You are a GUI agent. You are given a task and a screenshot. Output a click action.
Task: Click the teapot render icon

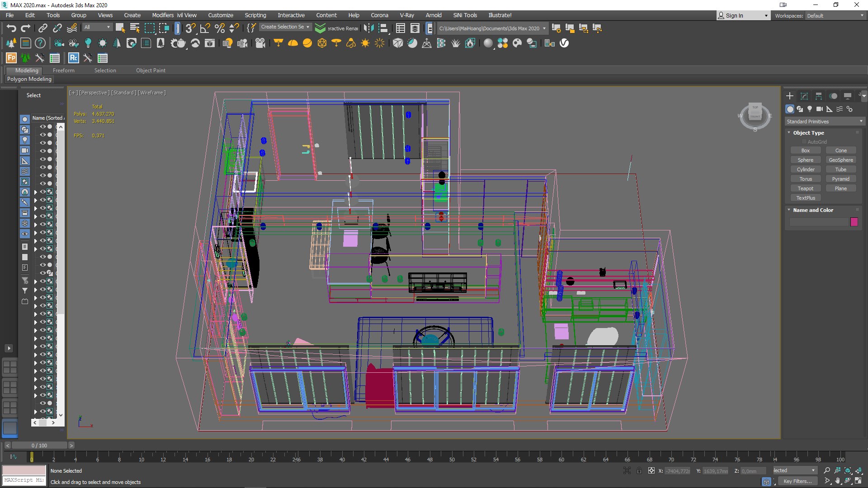(178, 43)
